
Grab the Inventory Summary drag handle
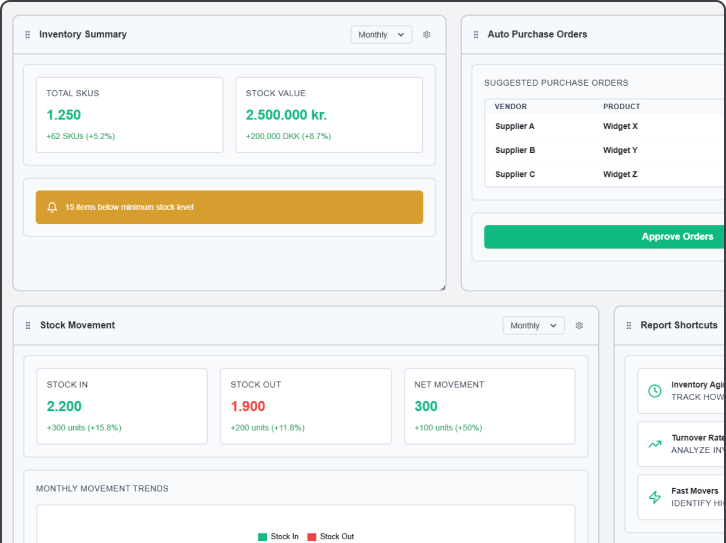click(x=28, y=34)
